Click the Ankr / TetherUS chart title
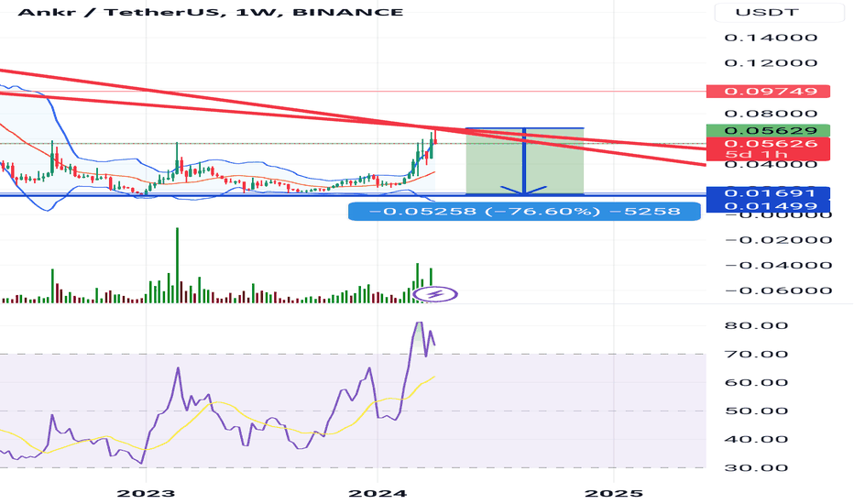Viewport: 854px width, 504px height. [210, 11]
